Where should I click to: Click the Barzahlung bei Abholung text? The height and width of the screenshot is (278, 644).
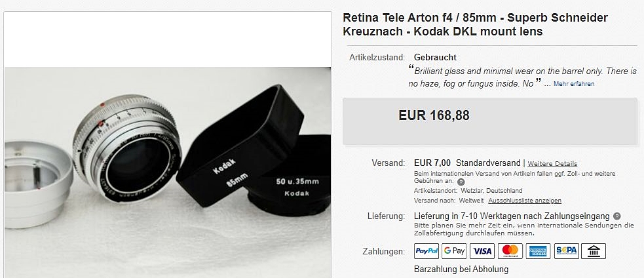461,269
